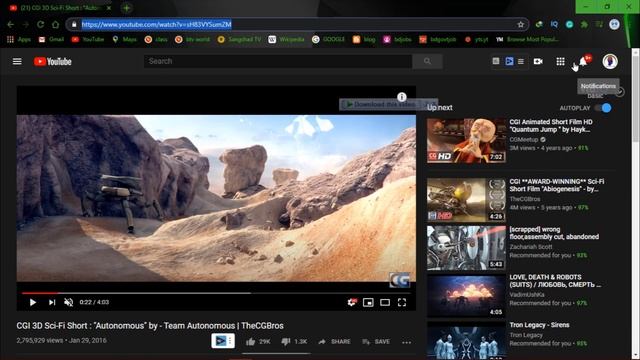This screenshot has width=640, height=360.
Task: Toggle the Autoplay switch
Action: pyautogui.click(x=603, y=108)
